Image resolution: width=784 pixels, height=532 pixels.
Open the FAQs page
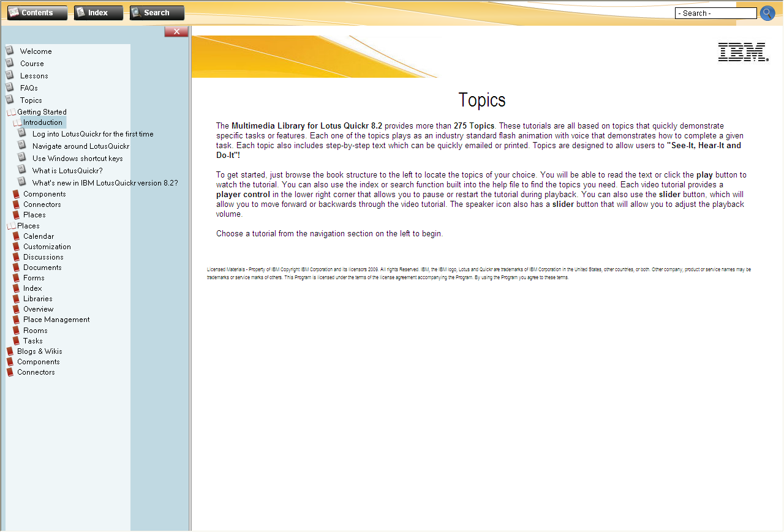click(x=29, y=88)
